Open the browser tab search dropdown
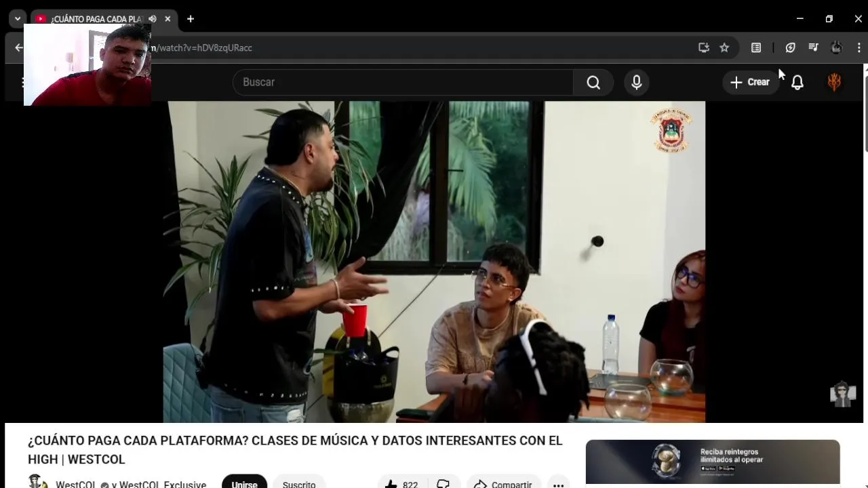 point(18,19)
